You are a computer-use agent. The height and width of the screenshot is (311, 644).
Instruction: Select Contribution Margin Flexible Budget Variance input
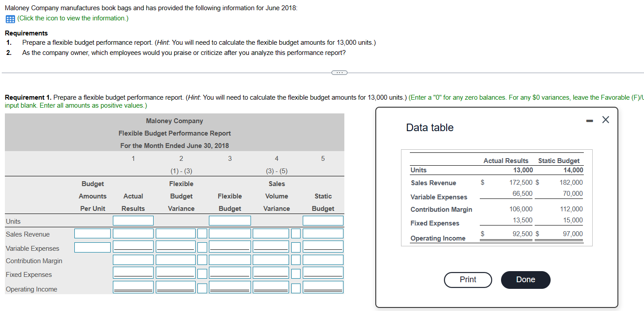pyautogui.click(x=176, y=260)
